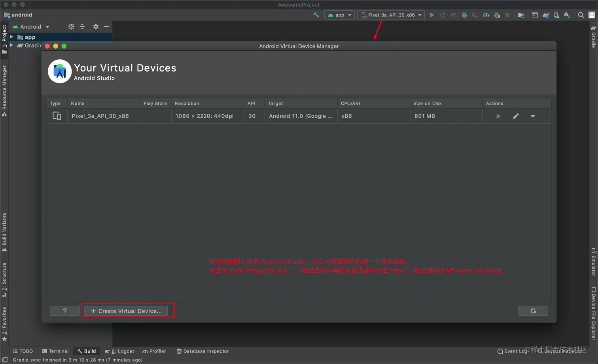
Task: Click the Create Virtual Device button
Action: point(126,311)
